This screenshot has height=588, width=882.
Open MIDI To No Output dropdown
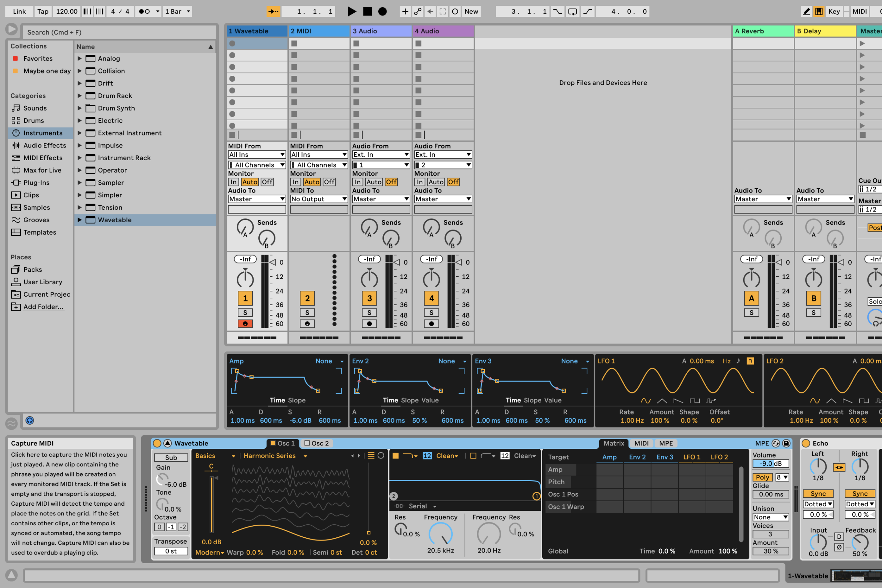[x=318, y=199]
